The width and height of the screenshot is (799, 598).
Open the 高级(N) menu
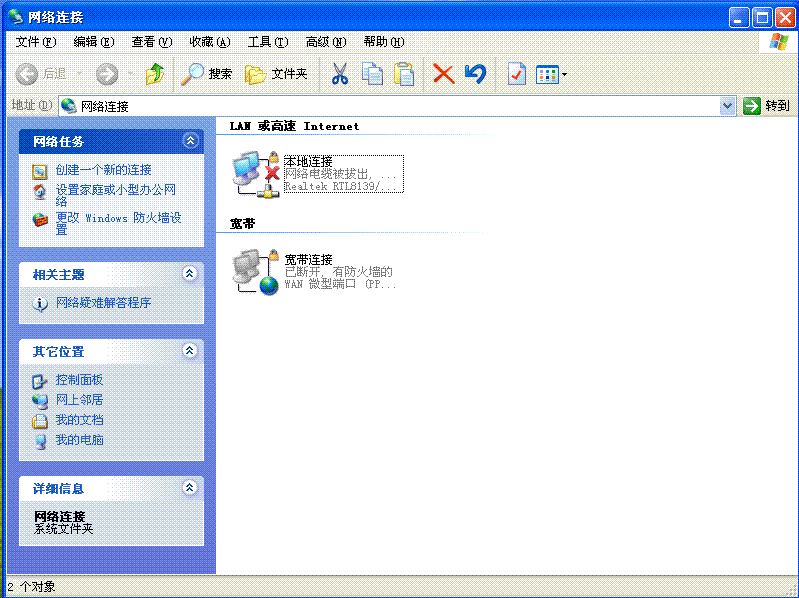(x=326, y=42)
